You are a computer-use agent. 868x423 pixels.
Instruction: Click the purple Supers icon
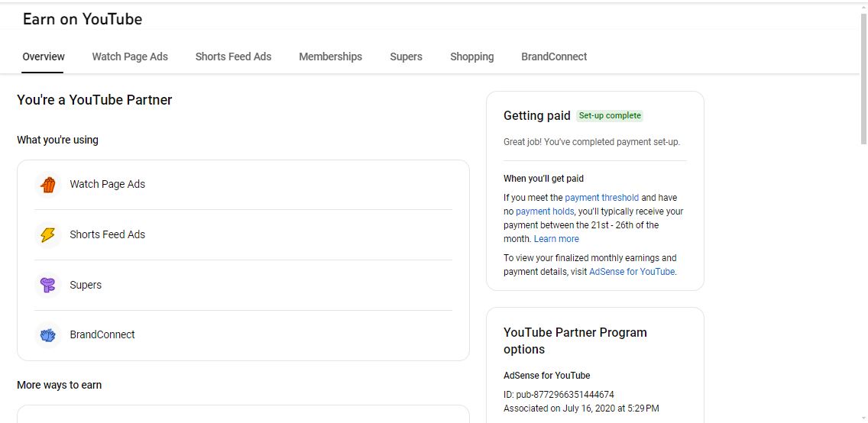point(48,286)
